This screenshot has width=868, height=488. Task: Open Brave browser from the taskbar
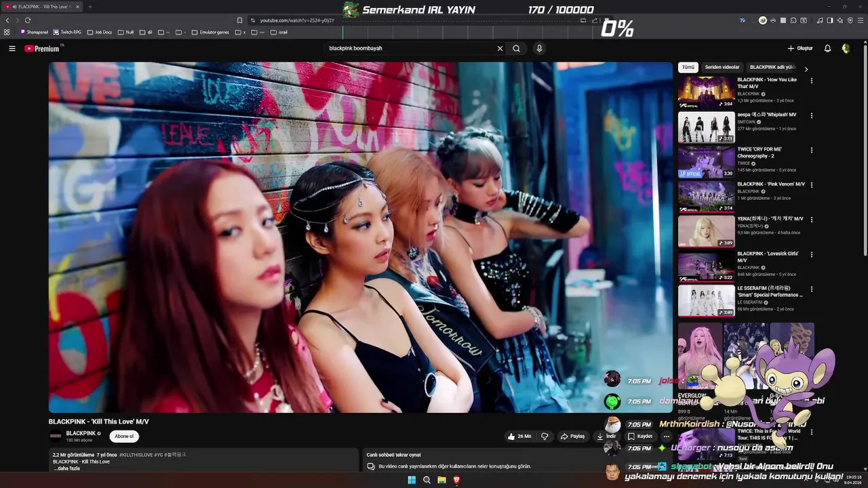[457, 480]
